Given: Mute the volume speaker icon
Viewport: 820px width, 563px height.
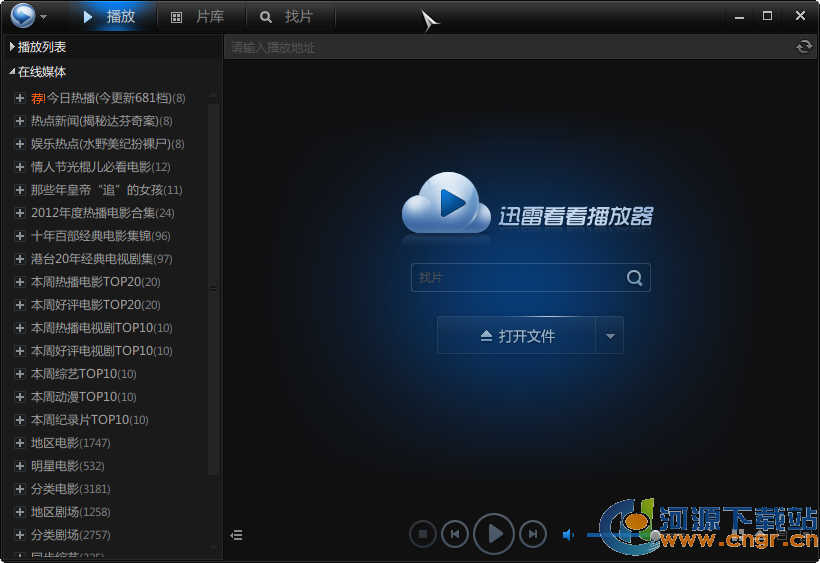Looking at the screenshot, I should (568, 535).
